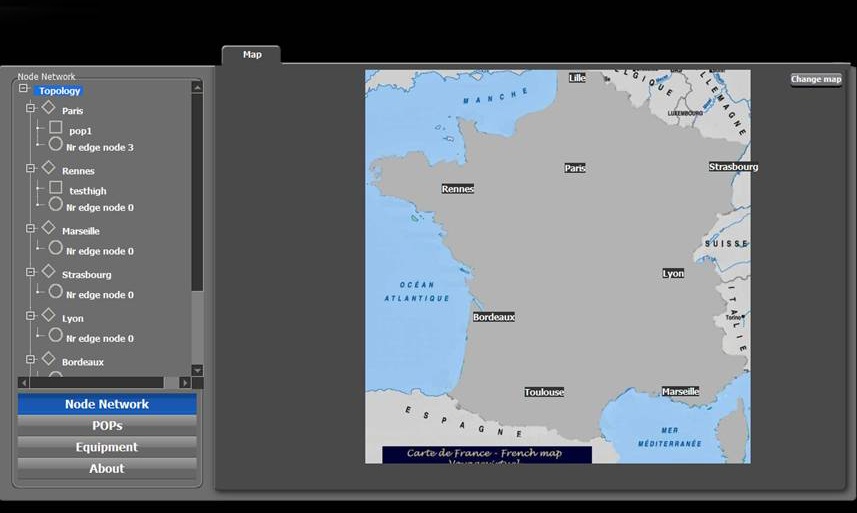This screenshot has height=513, width=857.
Task: Open the Equipment panel
Action: tap(107, 447)
